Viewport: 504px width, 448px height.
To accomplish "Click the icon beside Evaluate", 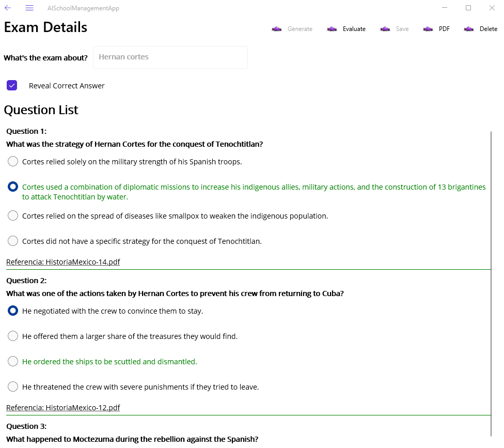I will (332, 29).
